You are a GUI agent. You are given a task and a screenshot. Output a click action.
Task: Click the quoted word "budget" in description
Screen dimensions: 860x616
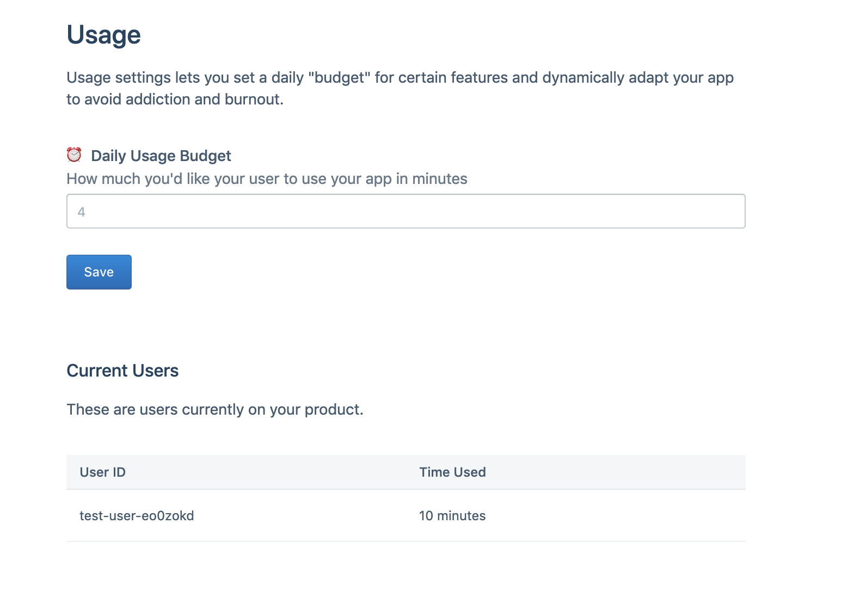(339, 78)
